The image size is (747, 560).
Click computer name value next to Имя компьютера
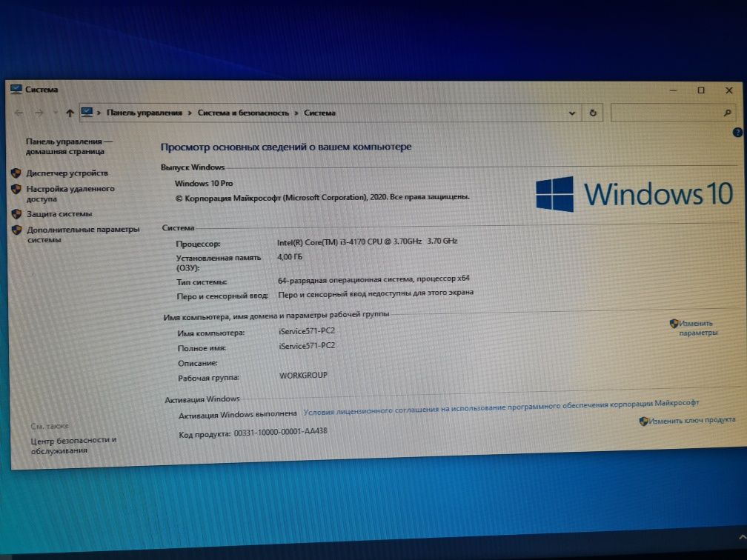tap(307, 330)
